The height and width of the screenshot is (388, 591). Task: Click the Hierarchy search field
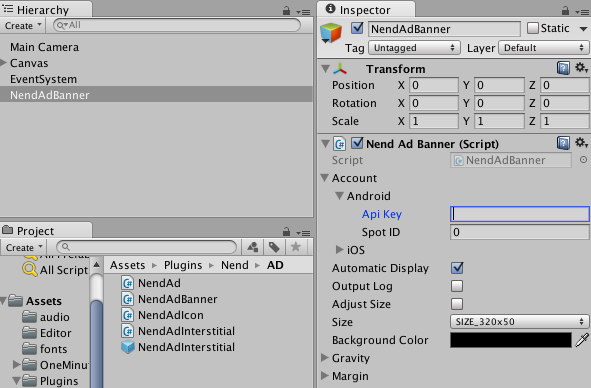coord(177,25)
